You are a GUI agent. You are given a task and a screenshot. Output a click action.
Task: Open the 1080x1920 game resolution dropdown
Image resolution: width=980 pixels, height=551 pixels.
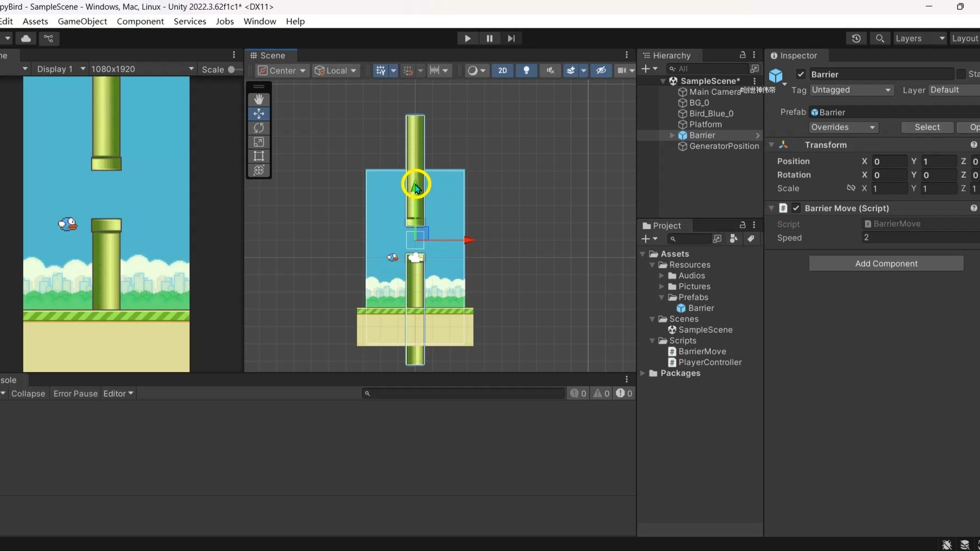click(142, 69)
